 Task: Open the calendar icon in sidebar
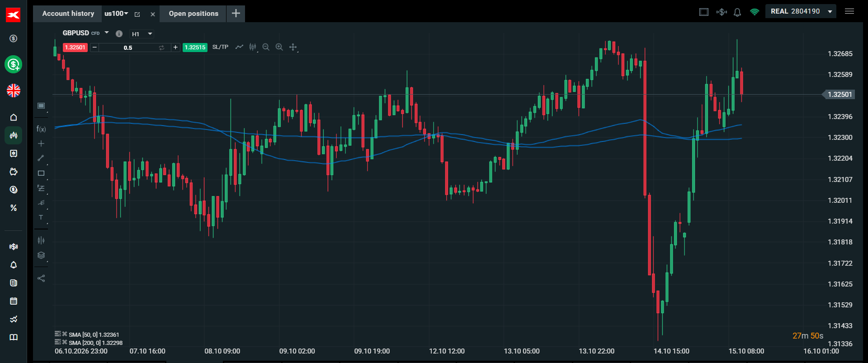tap(14, 301)
